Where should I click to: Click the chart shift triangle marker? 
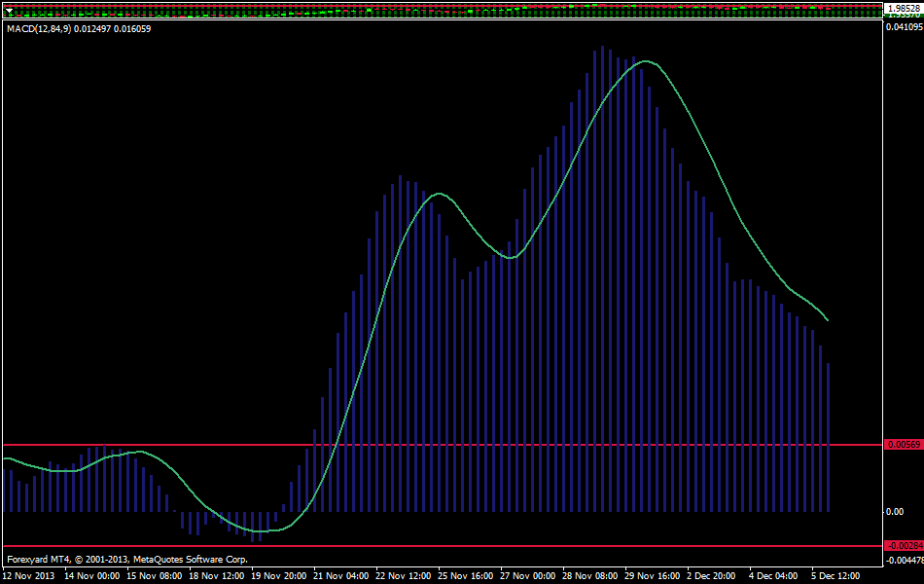click(10, 13)
